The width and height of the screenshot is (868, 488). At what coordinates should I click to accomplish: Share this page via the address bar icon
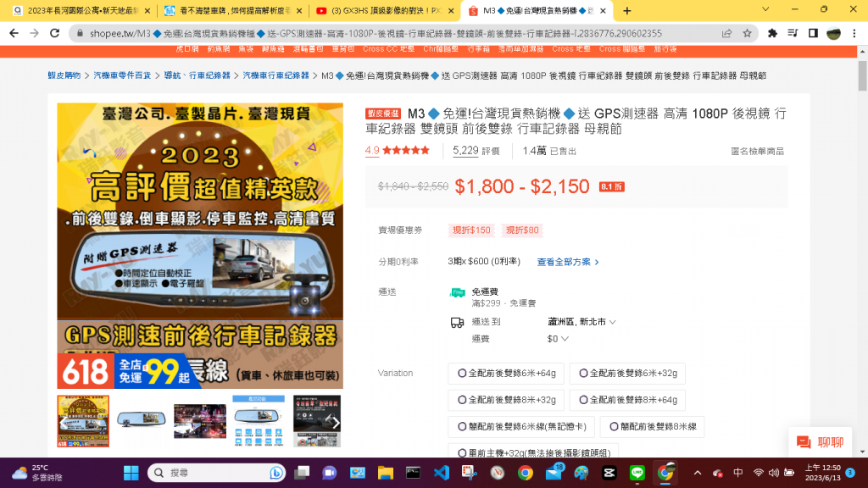(726, 33)
